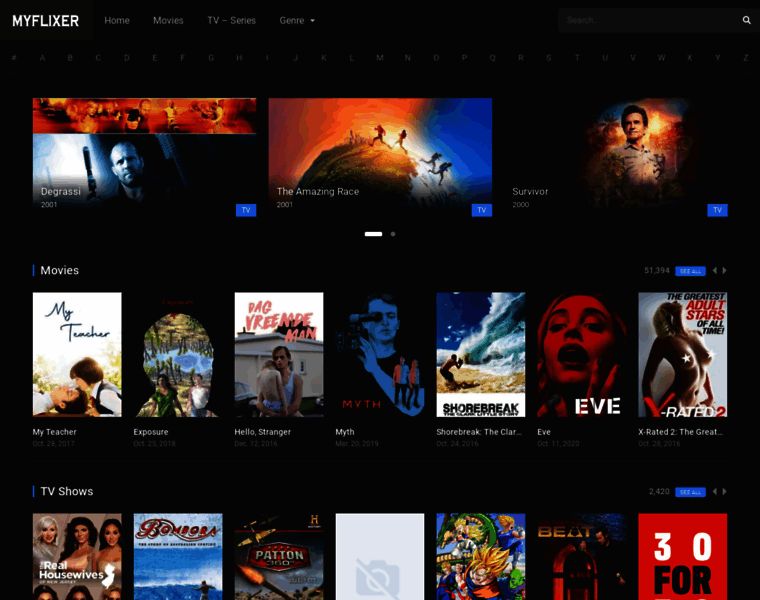
Task: Click previous arrow in TV Shows section
Action: [714, 491]
